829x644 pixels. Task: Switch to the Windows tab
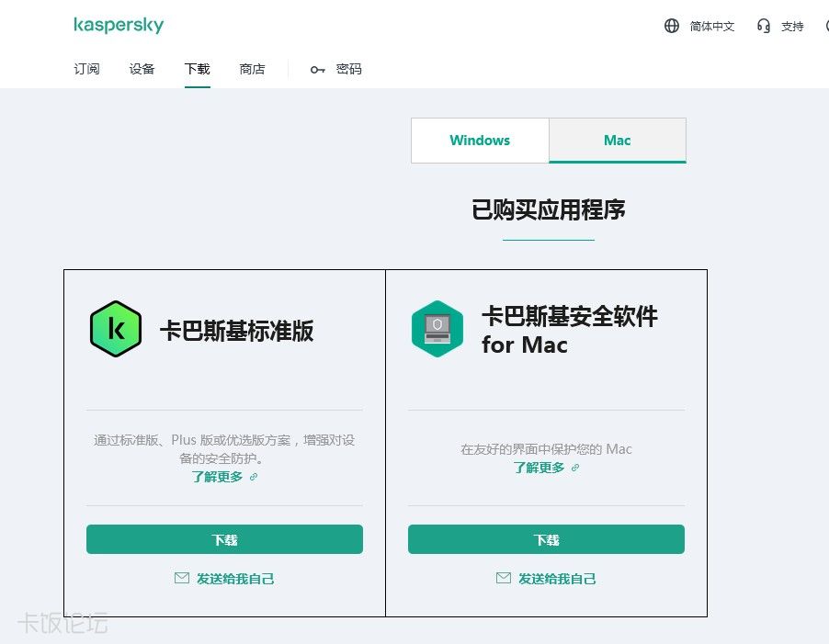(480, 141)
